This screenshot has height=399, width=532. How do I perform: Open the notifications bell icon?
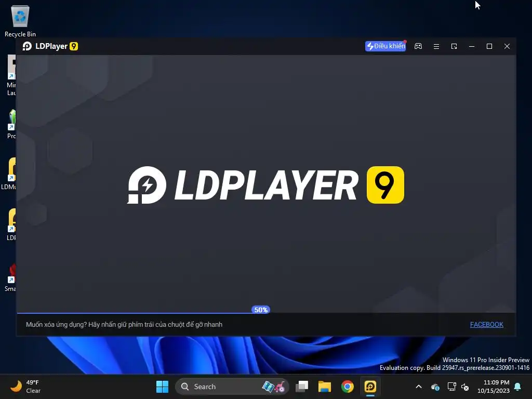(x=518, y=387)
